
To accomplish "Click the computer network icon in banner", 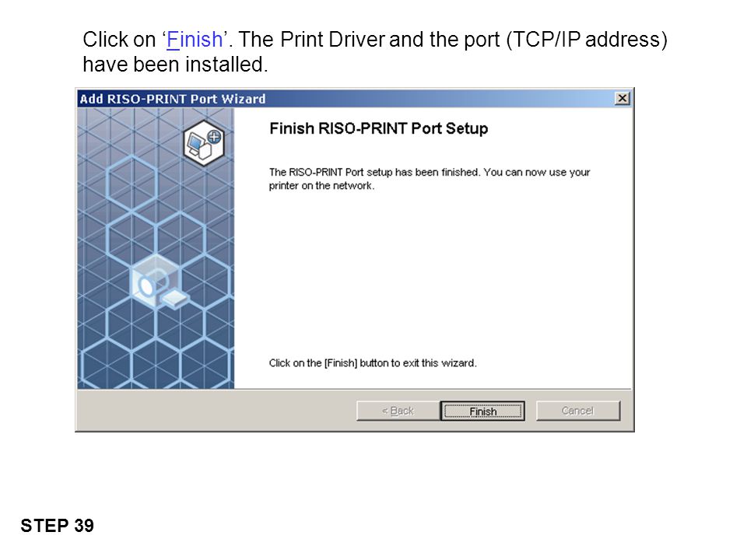I will (x=204, y=143).
